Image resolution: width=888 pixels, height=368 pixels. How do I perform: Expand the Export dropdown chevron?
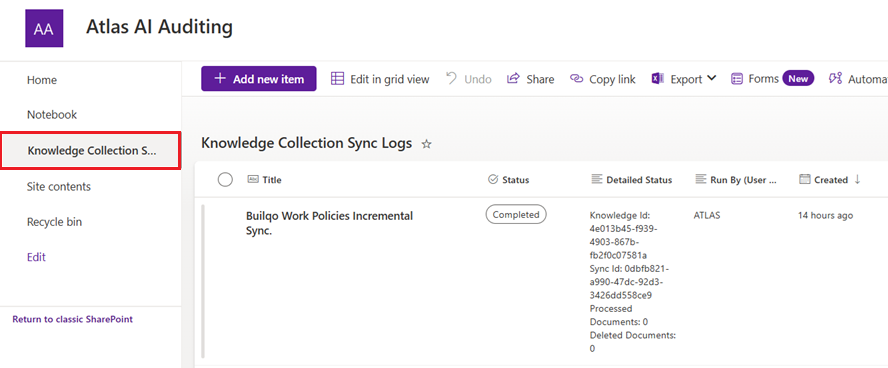coord(711,78)
